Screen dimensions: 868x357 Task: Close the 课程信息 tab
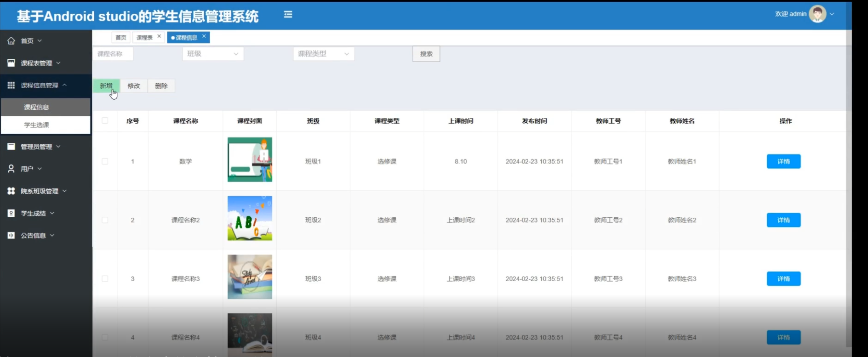click(204, 36)
